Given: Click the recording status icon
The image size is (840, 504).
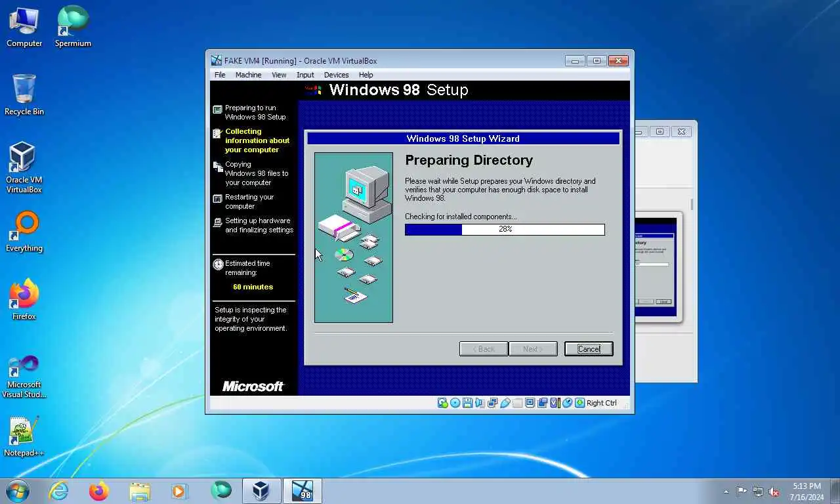Looking at the screenshot, I should coord(542,403).
